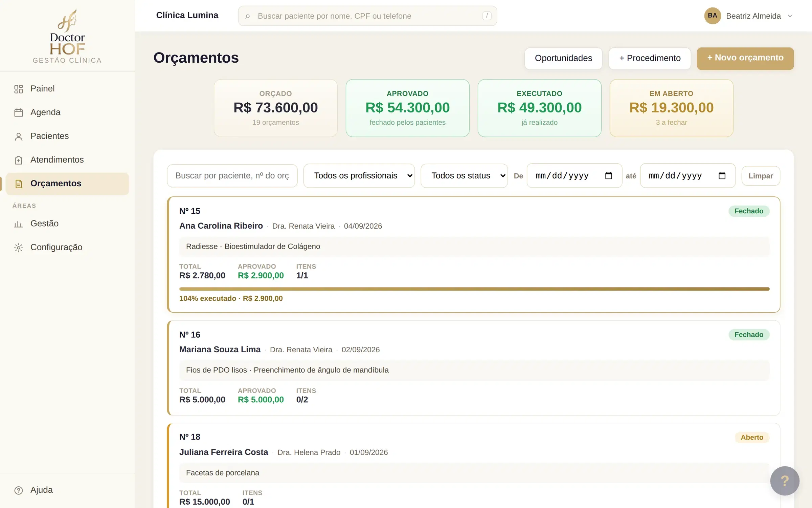Open Agenda from the sidebar
This screenshot has width=812, height=508.
(x=67, y=112)
